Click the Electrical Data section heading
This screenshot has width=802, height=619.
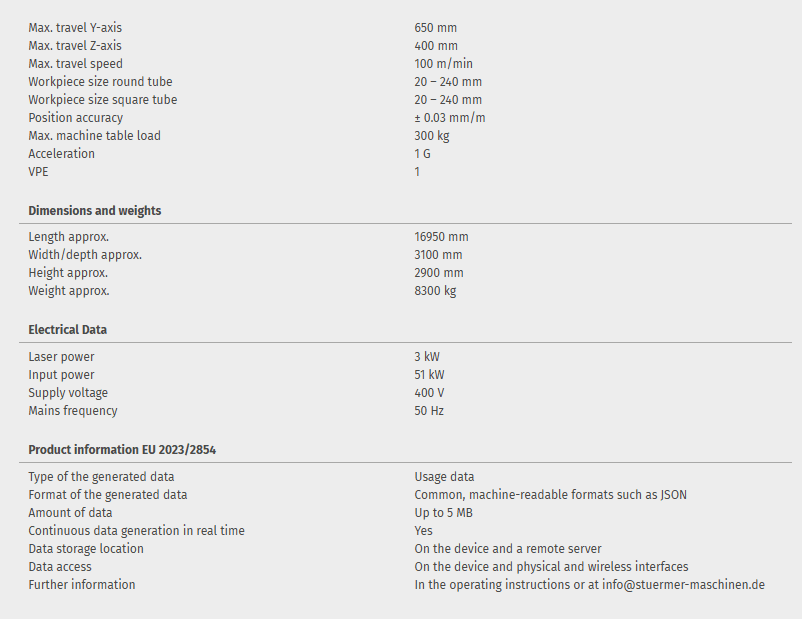coord(68,330)
